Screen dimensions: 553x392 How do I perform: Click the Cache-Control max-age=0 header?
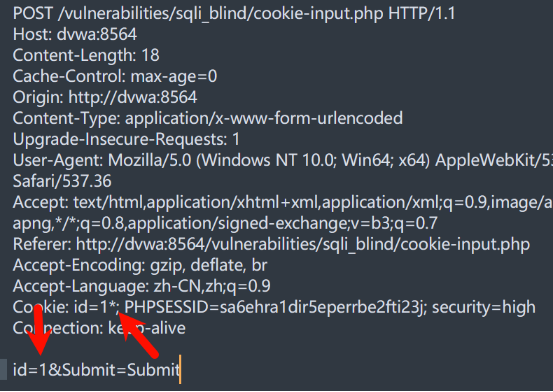[x=115, y=77]
